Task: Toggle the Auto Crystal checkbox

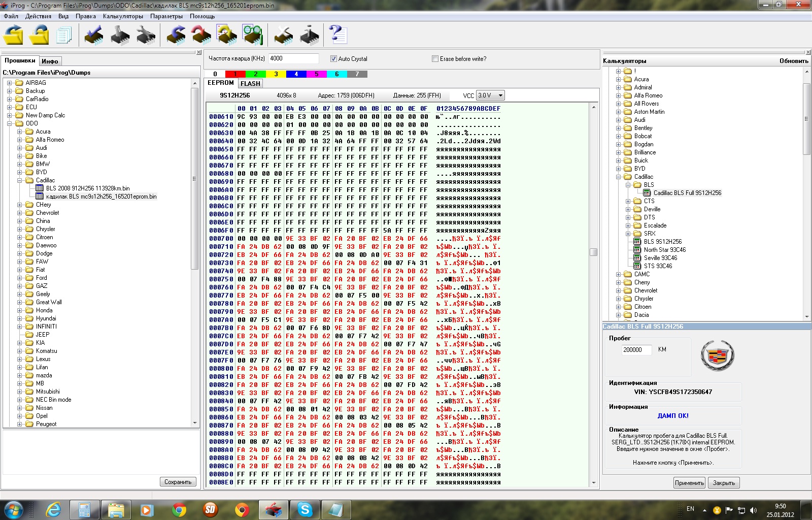Action: [333, 59]
